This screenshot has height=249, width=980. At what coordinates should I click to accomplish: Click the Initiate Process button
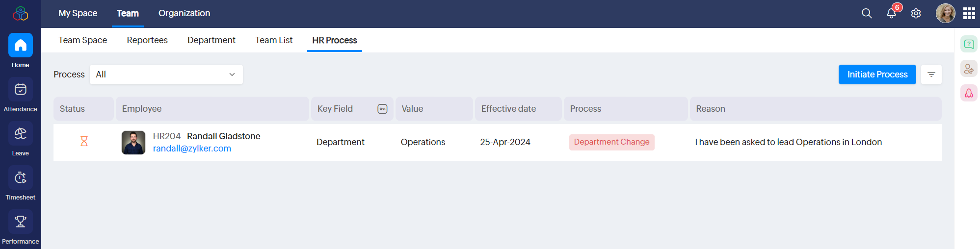pos(877,75)
